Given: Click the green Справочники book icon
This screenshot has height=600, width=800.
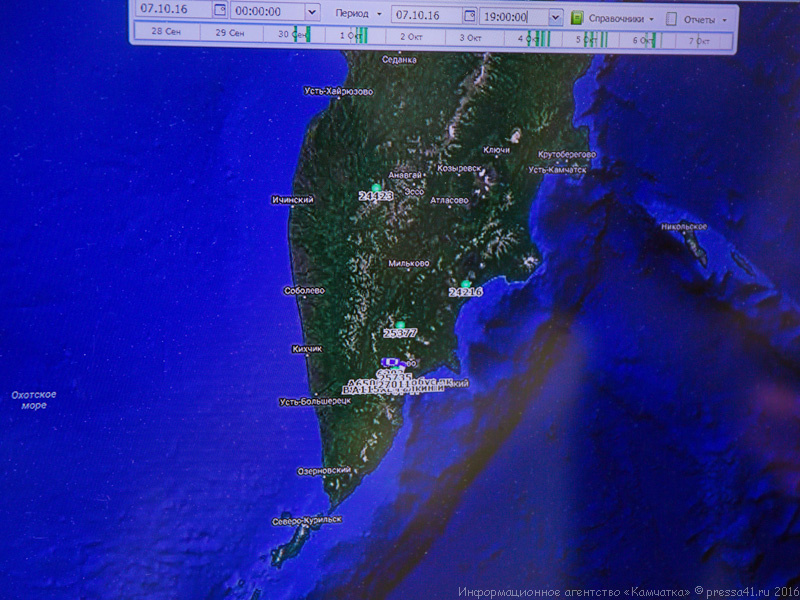Looking at the screenshot, I should (x=578, y=18).
